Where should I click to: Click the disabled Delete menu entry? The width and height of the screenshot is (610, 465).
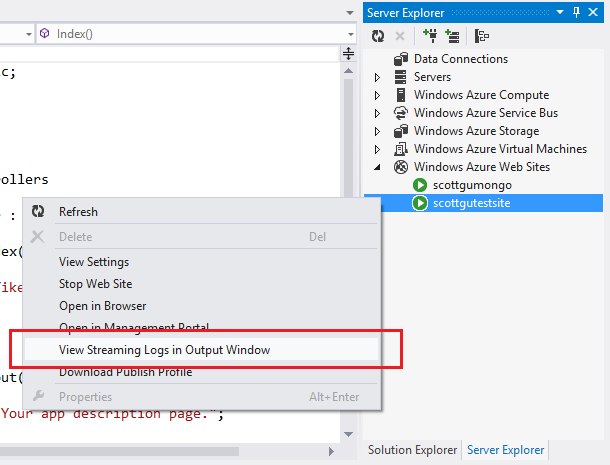click(201, 237)
